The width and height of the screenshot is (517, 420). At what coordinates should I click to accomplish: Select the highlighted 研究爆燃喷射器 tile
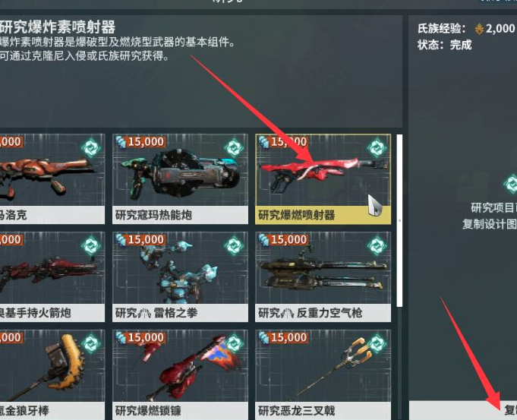[323, 178]
